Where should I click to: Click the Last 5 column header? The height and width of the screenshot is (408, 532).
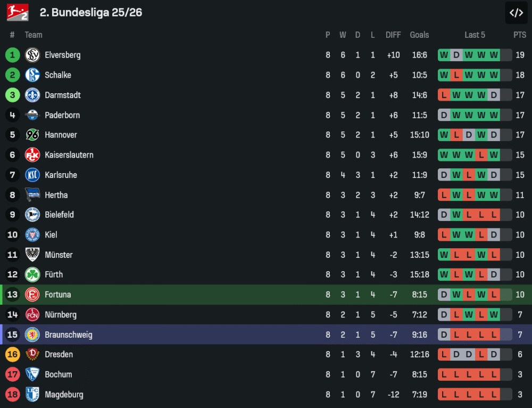tap(475, 35)
